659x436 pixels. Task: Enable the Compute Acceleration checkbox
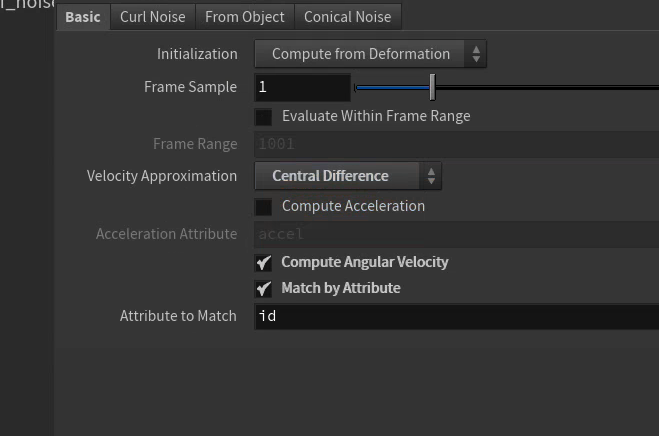click(x=264, y=207)
